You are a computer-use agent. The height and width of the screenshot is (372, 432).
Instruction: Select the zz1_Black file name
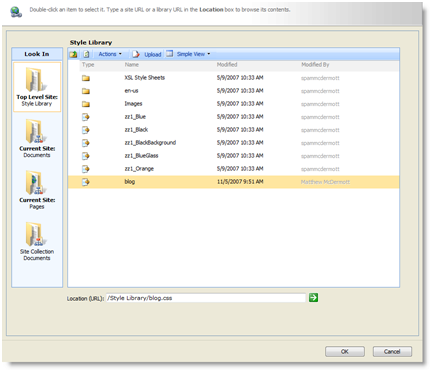click(136, 130)
